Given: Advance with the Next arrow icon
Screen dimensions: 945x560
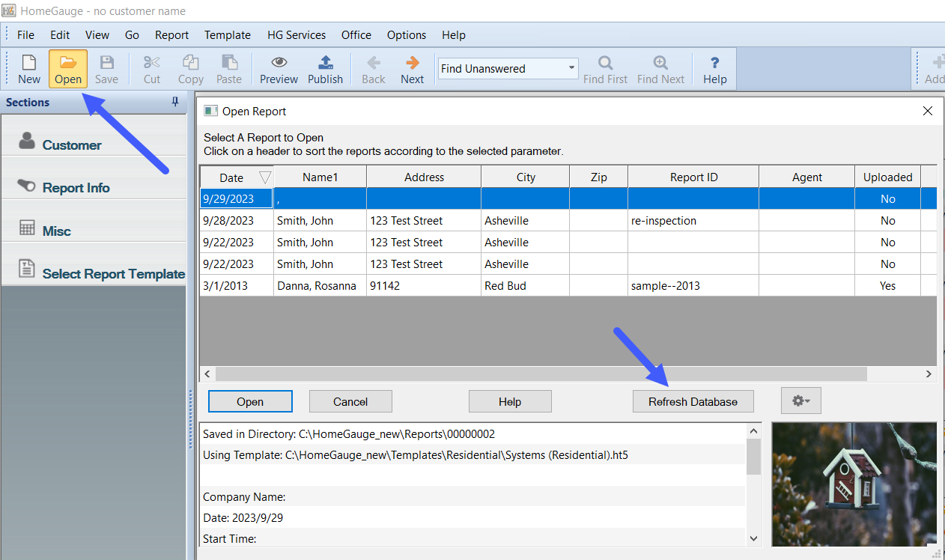Looking at the screenshot, I should point(412,69).
